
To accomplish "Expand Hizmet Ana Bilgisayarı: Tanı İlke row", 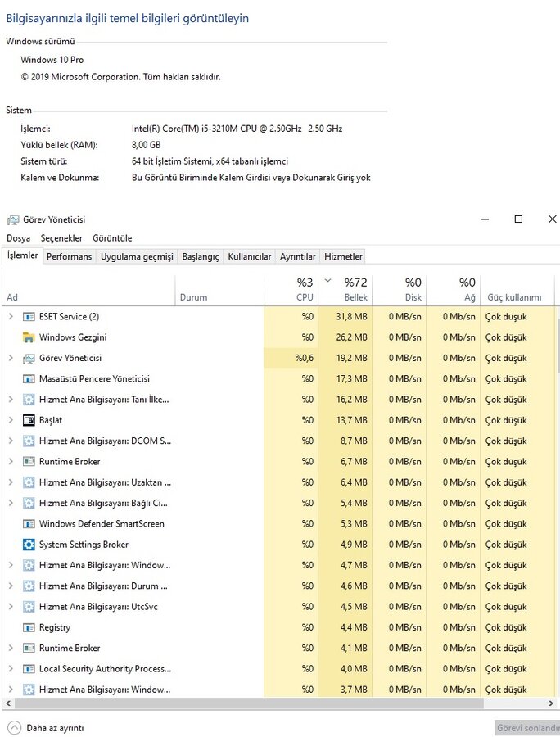I will pos(11,400).
